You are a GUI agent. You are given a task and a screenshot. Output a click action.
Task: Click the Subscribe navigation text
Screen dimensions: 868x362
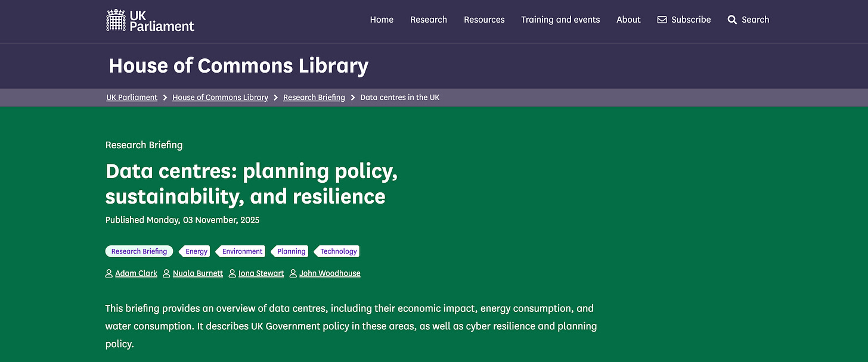coord(691,20)
